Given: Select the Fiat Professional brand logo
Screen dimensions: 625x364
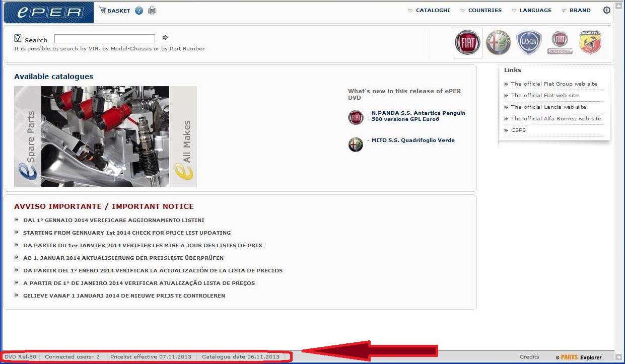Looking at the screenshot, I should 560,43.
